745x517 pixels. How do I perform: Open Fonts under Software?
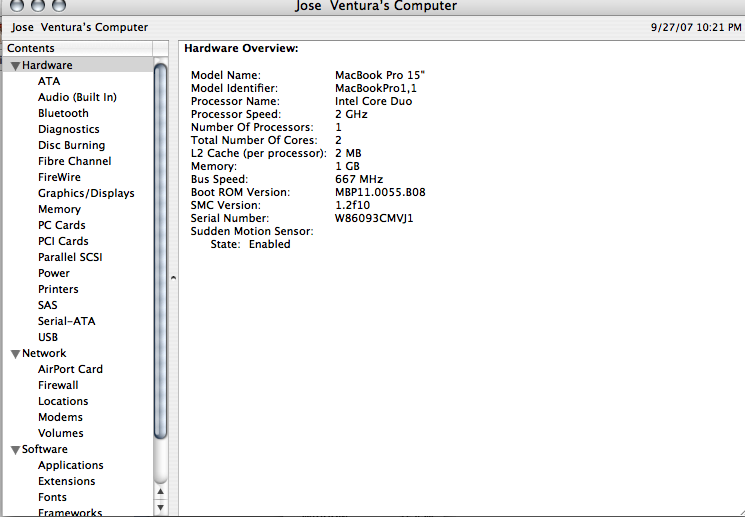52,497
